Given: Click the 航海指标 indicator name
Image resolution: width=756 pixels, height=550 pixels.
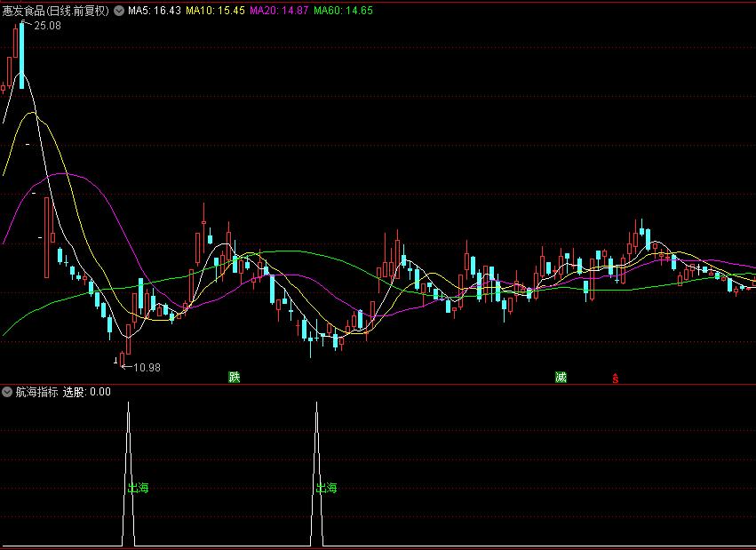Looking at the screenshot, I should 36,392.
